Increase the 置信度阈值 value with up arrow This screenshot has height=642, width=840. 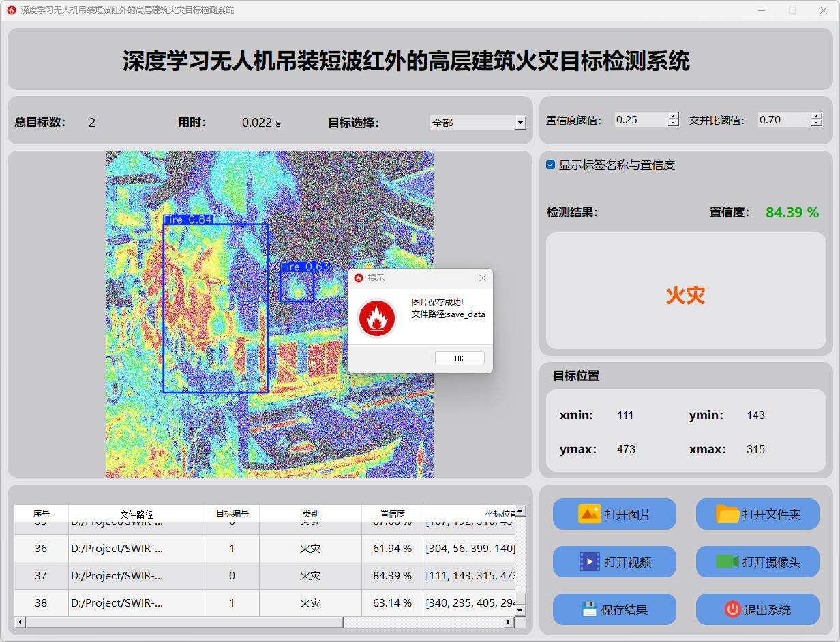point(674,116)
